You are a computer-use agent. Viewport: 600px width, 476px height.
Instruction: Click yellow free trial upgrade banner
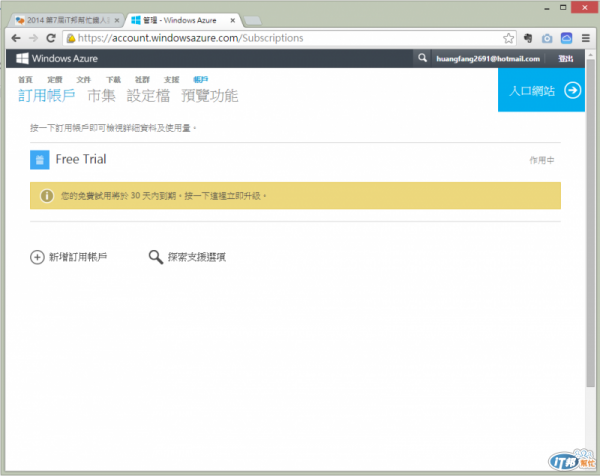point(295,196)
